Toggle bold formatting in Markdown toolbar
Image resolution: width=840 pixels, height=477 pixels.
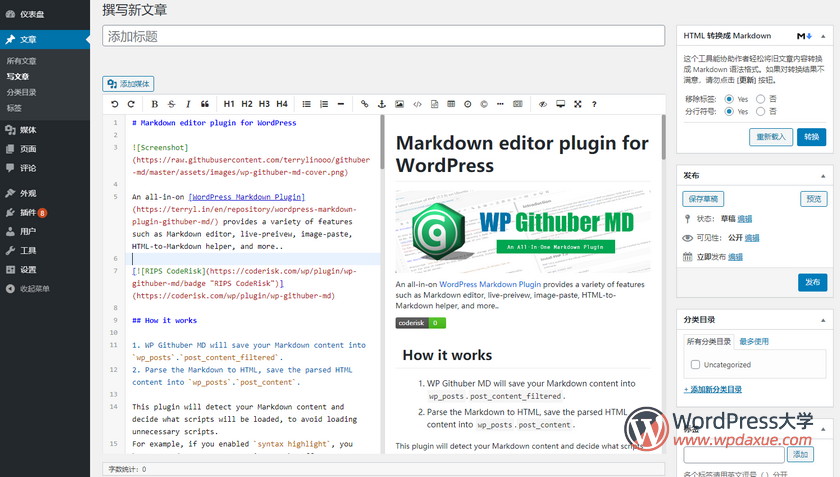(154, 104)
